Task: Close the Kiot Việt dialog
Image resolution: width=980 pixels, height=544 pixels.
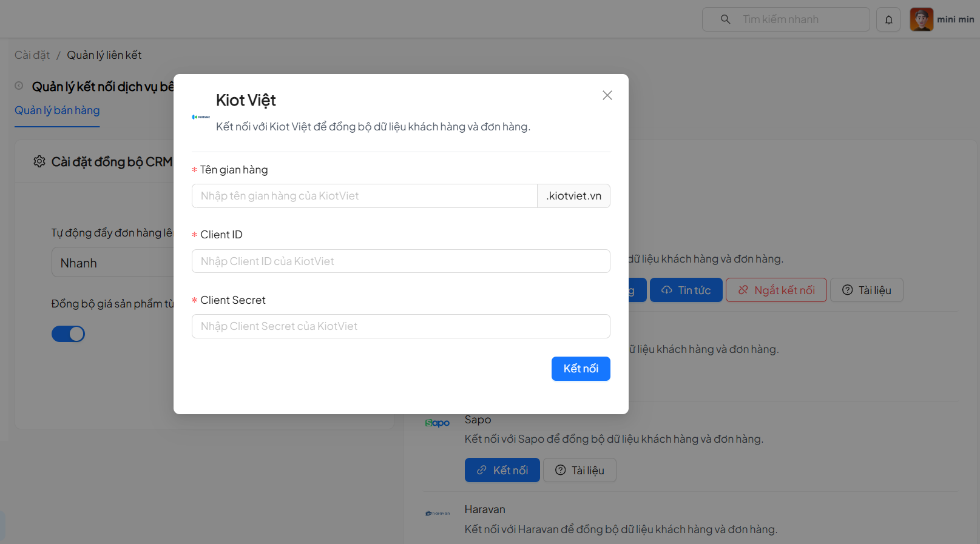Action: click(607, 95)
